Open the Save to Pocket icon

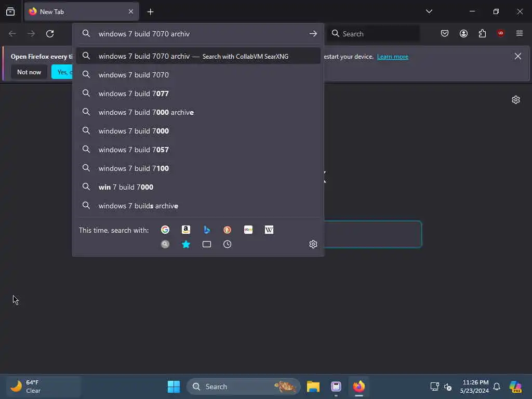(x=445, y=33)
